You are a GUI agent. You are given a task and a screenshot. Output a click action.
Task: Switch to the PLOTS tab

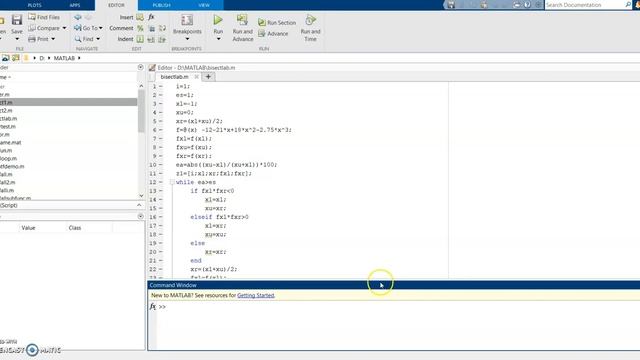click(34, 5)
